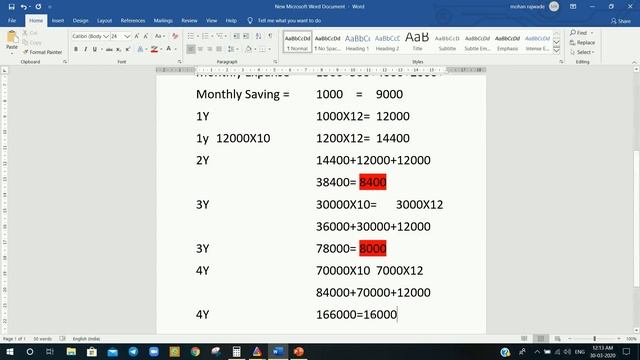Toggle Justify alignment

click(x=219, y=49)
